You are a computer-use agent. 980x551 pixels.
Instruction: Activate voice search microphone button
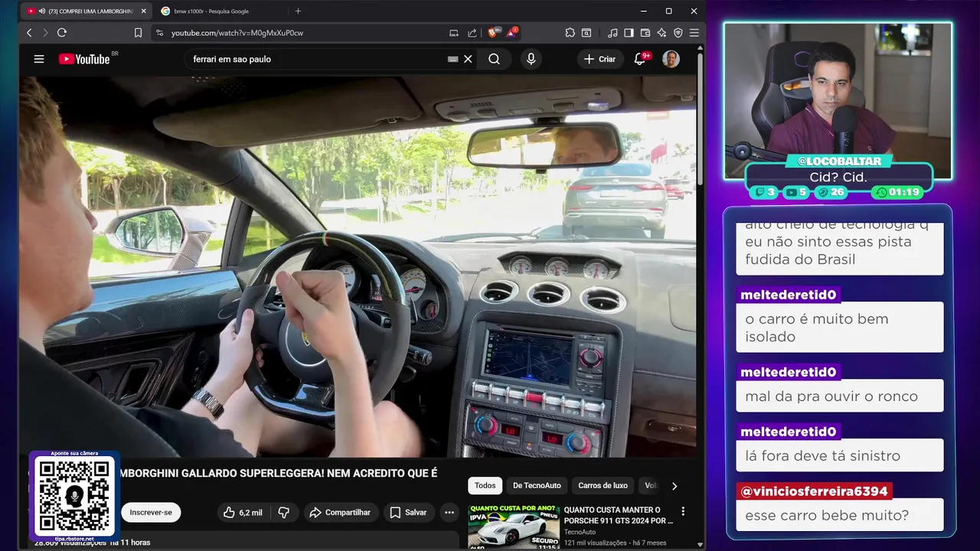tap(531, 59)
